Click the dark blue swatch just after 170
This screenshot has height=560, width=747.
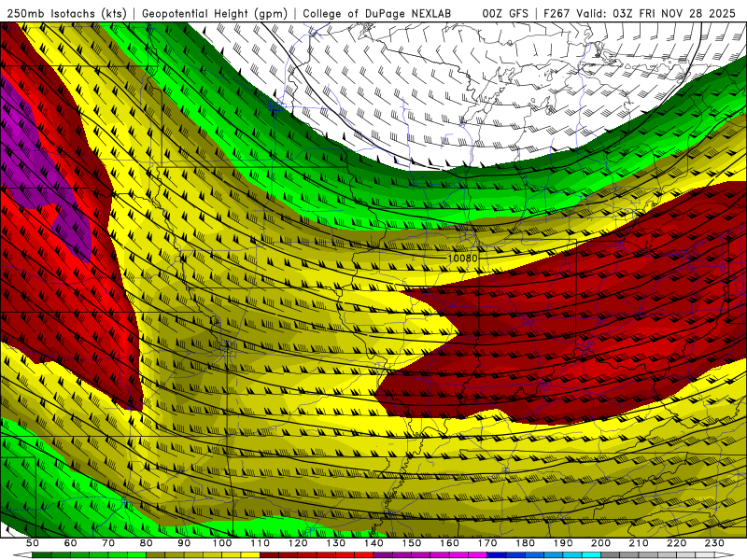click(497, 555)
